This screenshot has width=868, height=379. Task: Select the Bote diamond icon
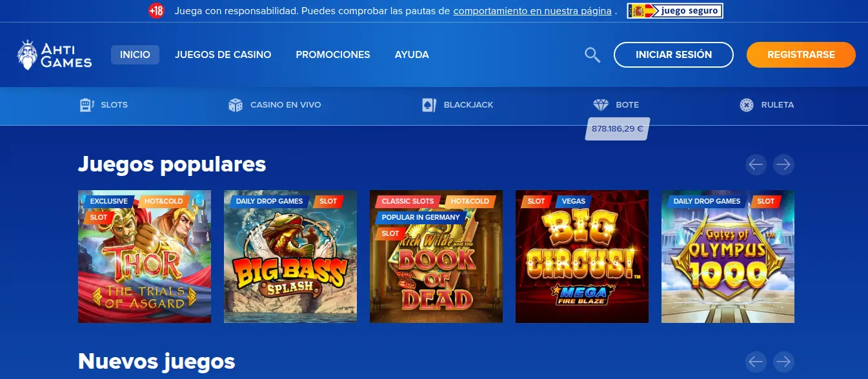[601, 105]
